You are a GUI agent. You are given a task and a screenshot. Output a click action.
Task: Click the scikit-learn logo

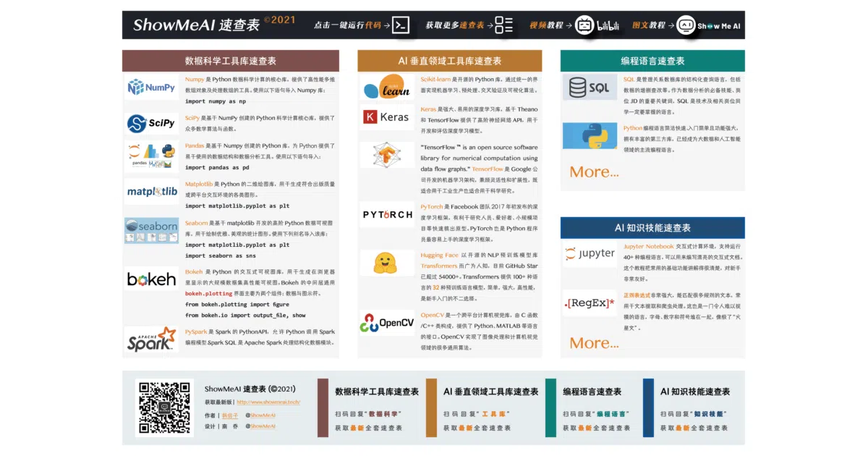[387, 87]
